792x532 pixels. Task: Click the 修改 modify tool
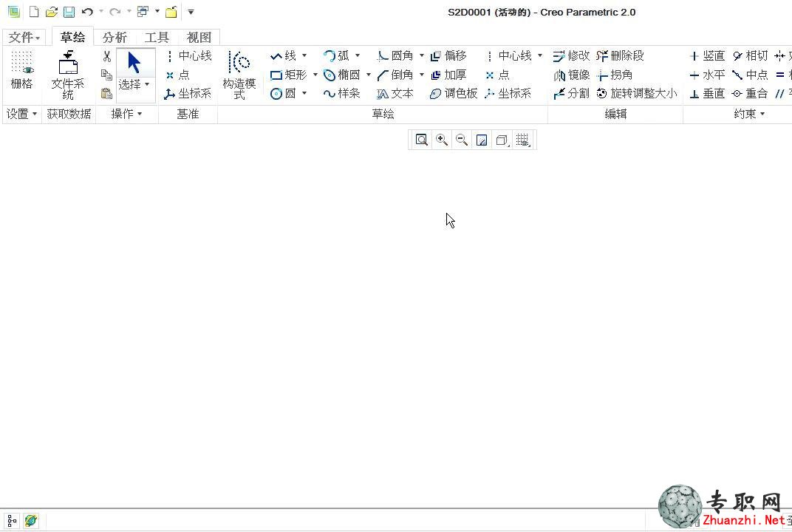pyautogui.click(x=571, y=55)
